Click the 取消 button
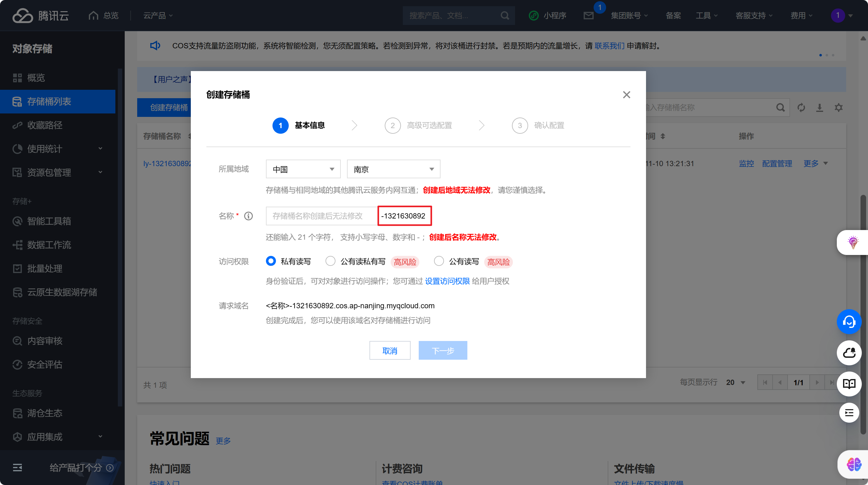 click(x=389, y=350)
